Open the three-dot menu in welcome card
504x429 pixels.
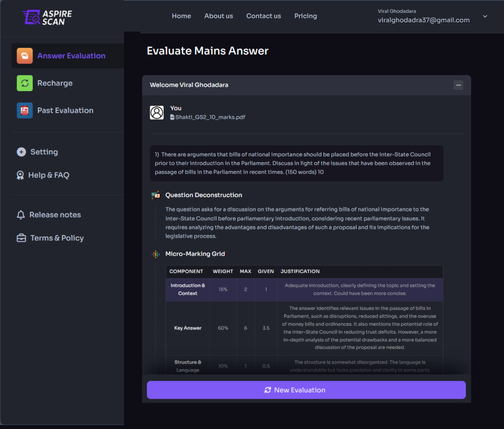point(458,85)
